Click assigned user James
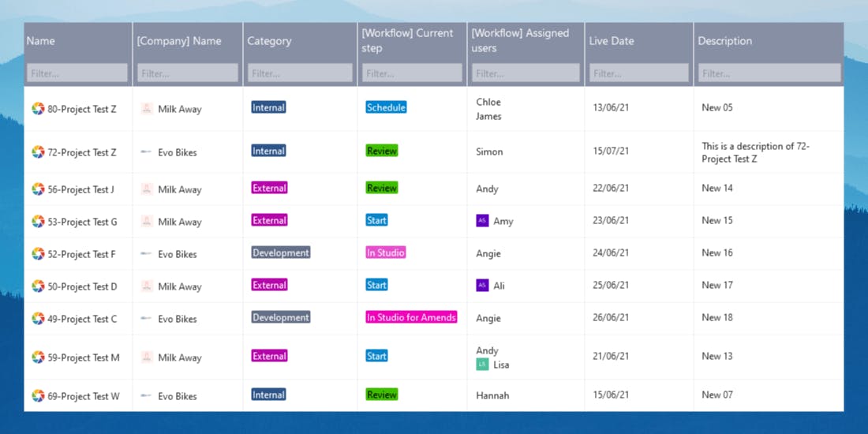 [x=488, y=116]
